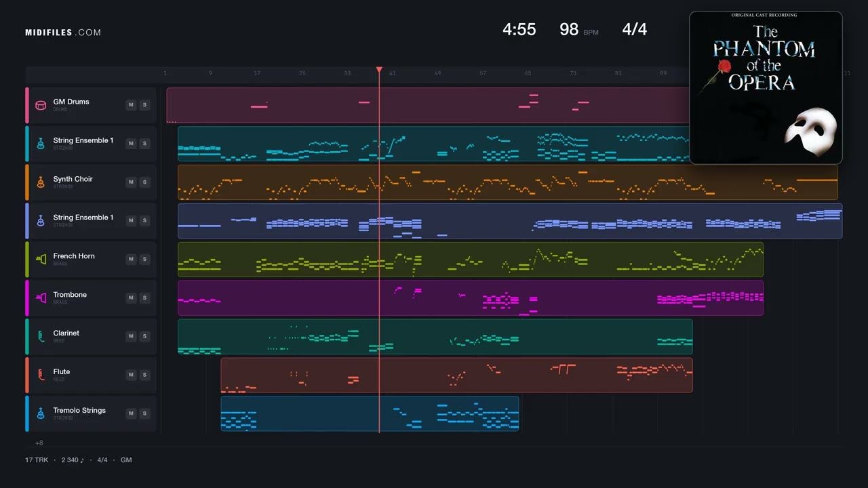Viewport: 868px width, 488px height.
Task: Click the +8 more tracks indicator
Action: 39,443
